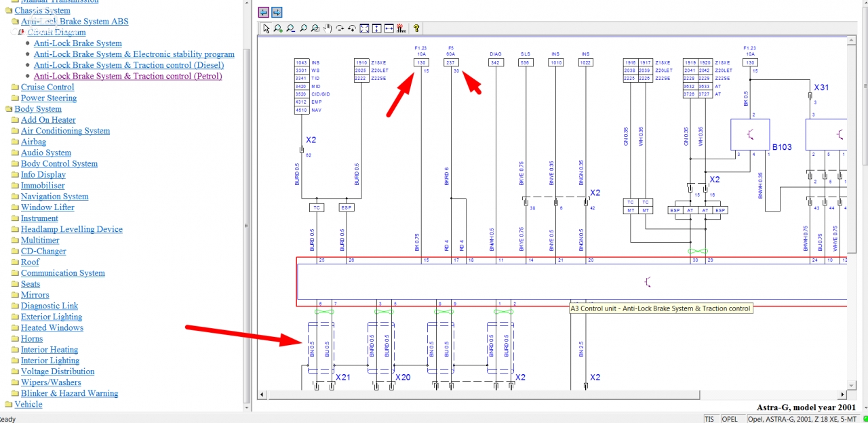
Task: Open ABS & Traction control (Diesel) link
Action: click(129, 65)
